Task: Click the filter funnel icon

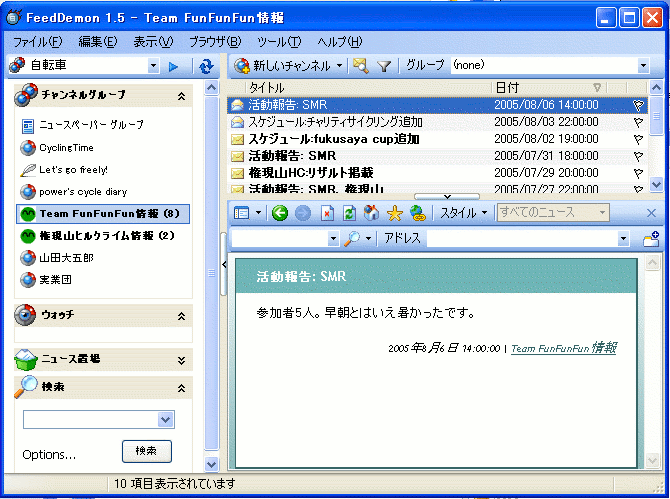Action: [x=383, y=66]
